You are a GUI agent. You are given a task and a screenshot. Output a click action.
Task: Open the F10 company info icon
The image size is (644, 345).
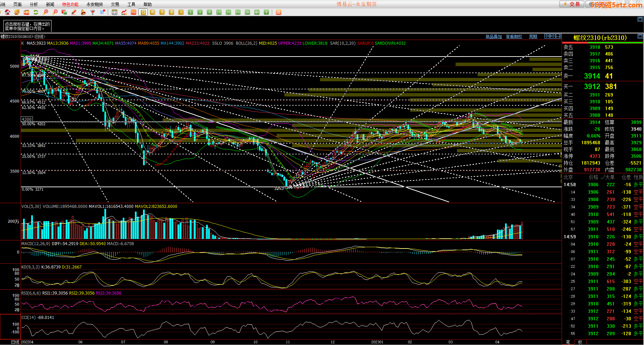[x=26, y=12]
